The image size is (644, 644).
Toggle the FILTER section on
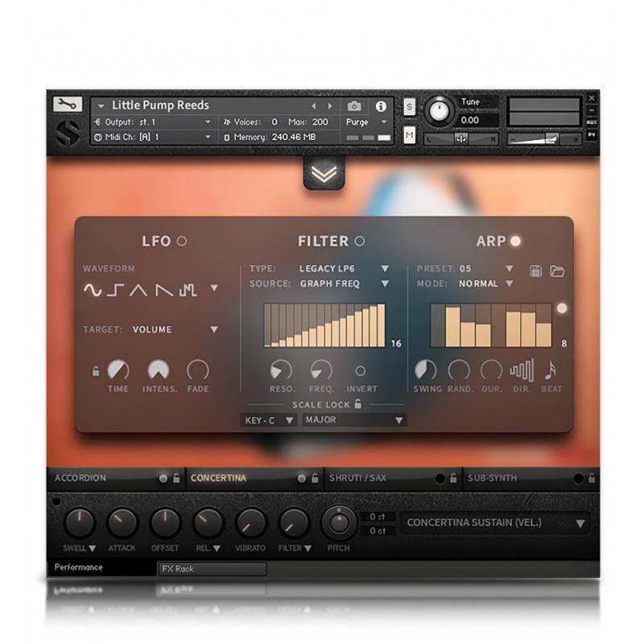coord(360,241)
